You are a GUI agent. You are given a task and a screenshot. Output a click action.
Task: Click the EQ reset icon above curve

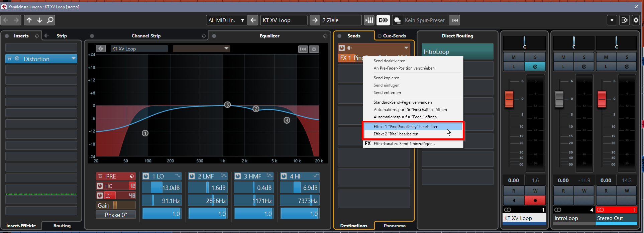pos(303,49)
